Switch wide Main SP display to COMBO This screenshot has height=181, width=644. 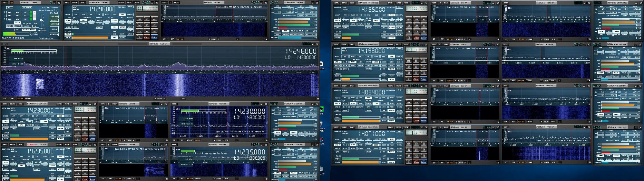pyautogui.click(x=28, y=99)
